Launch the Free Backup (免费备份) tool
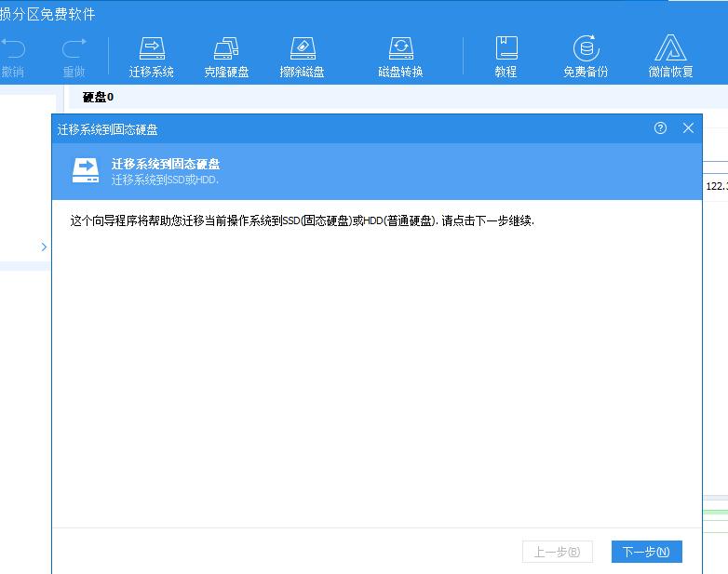 point(586,58)
